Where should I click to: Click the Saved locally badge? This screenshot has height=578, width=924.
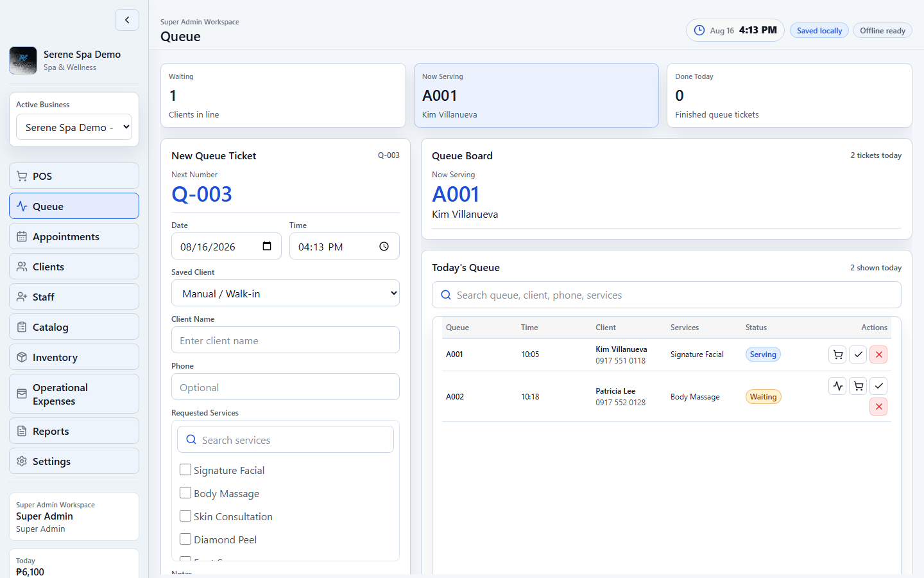coord(819,30)
